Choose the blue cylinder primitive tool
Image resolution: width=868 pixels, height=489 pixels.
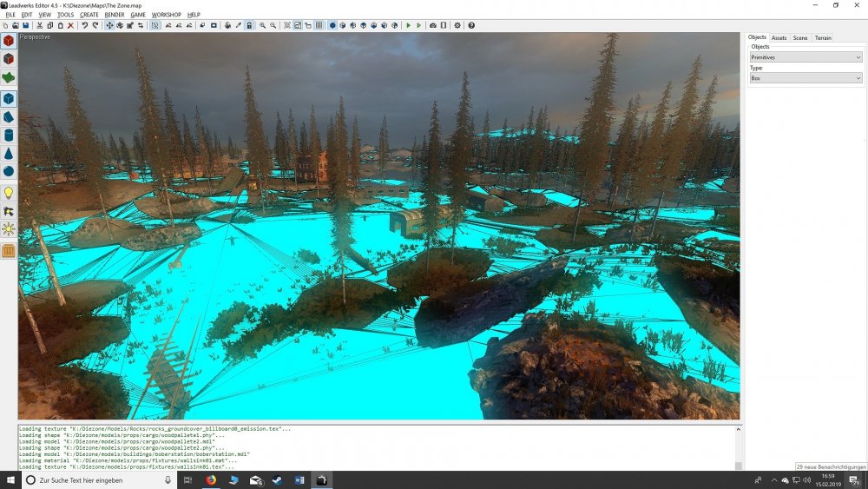(x=9, y=135)
